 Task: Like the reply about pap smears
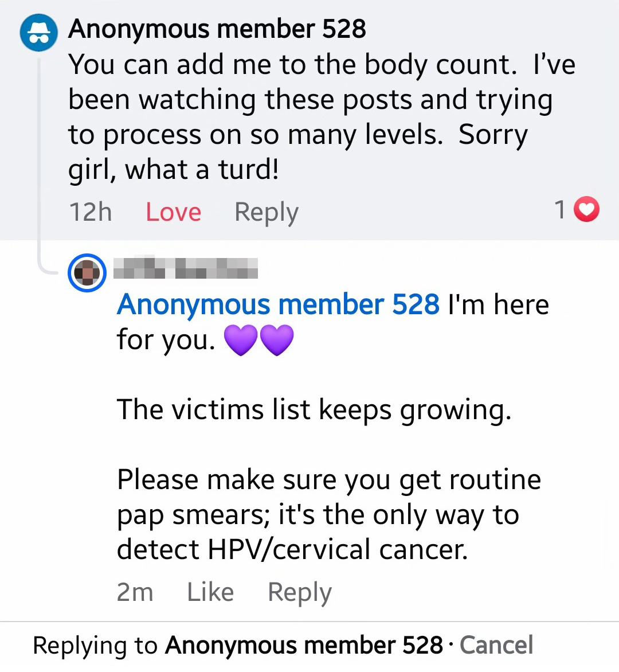pos(210,592)
